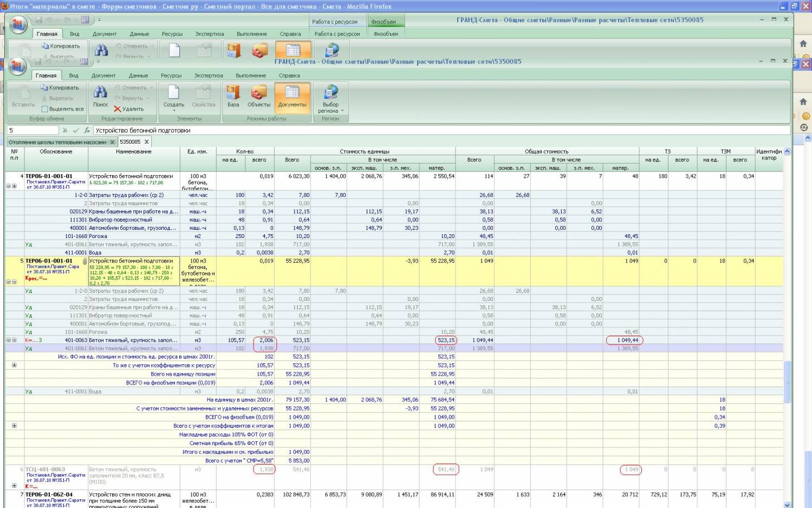Open the Отменить history dropdown arrow in front window
The image size is (812, 508).
[x=151, y=88]
